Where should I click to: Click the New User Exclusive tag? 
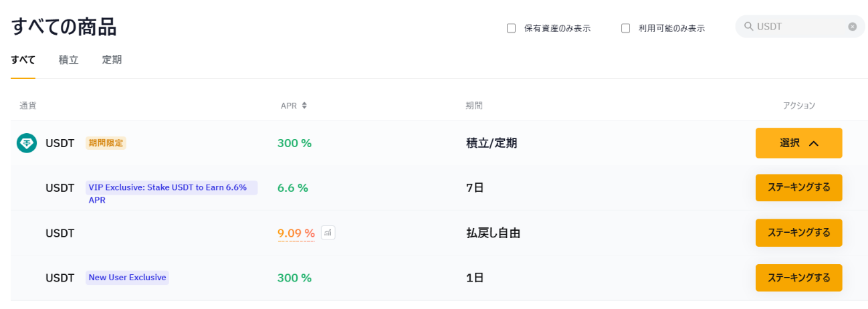(x=127, y=278)
